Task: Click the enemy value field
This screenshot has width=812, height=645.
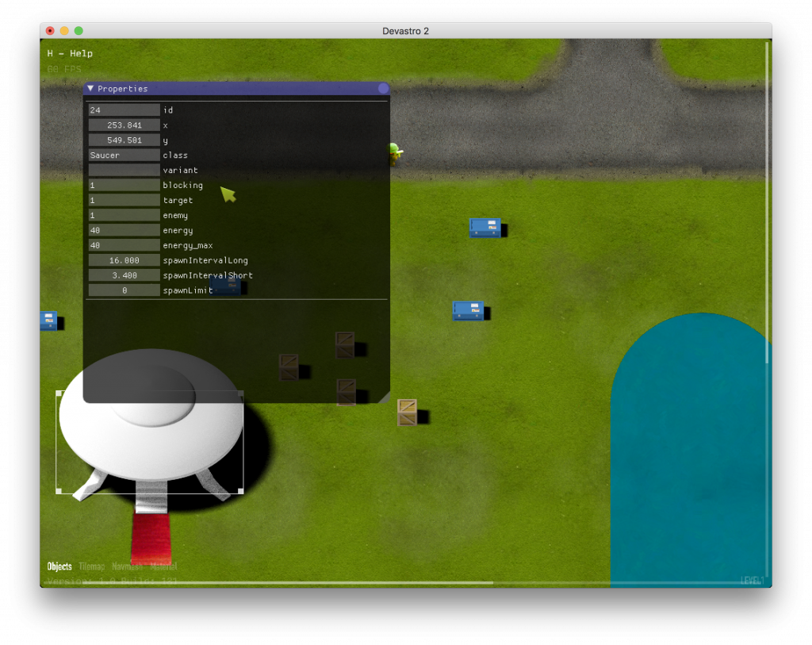Action: (124, 215)
